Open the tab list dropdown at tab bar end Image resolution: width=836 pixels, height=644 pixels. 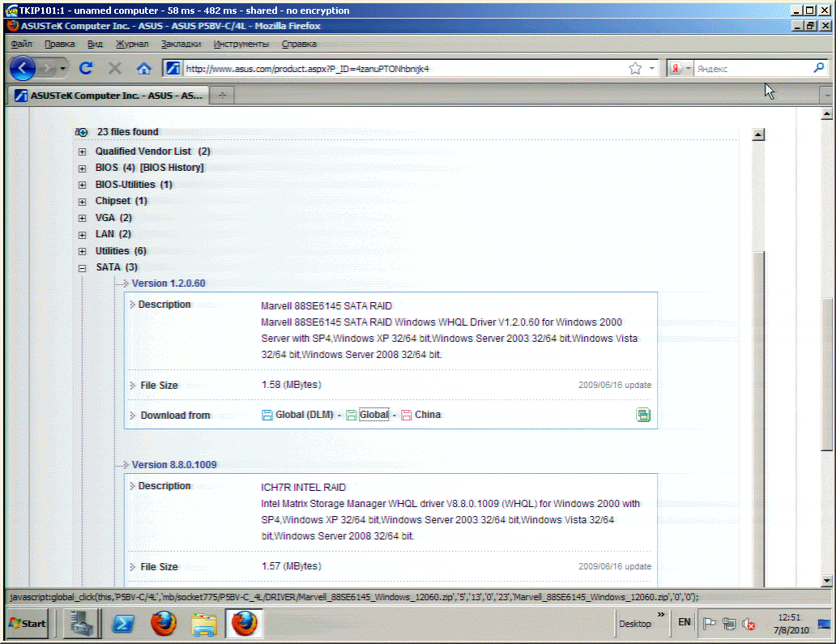click(x=827, y=96)
